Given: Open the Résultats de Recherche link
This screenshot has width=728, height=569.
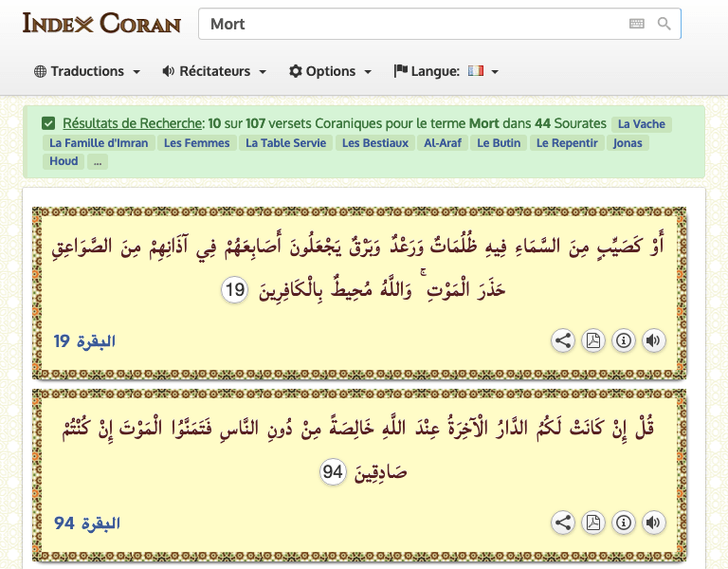Looking at the screenshot, I should pyautogui.click(x=133, y=123).
